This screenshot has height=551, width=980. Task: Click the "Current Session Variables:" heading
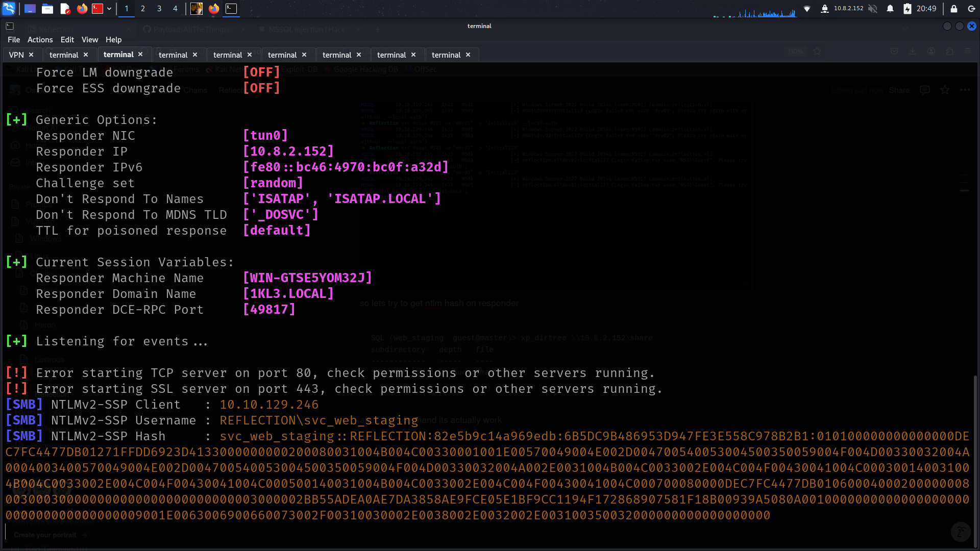[x=135, y=262]
